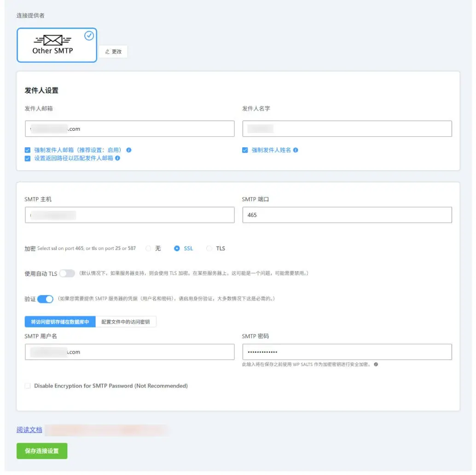Click the 发件人名字 sender name field
The width and height of the screenshot is (476, 475).
pyautogui.click(x=347, y=129)
